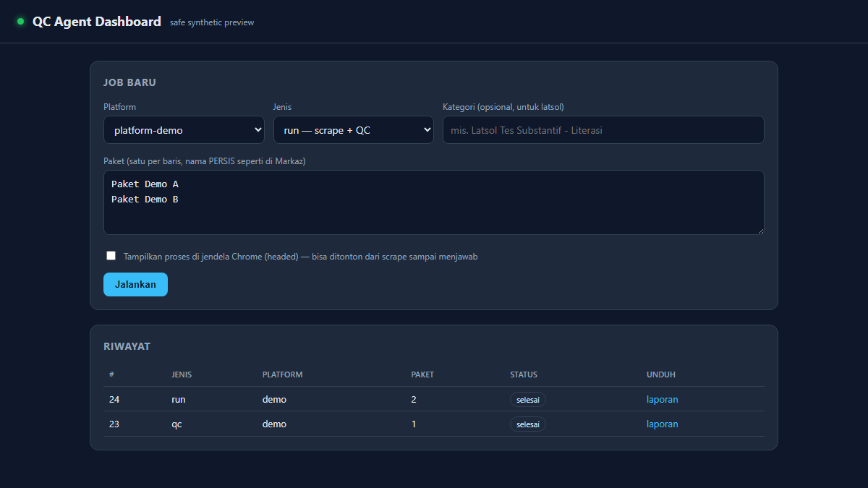Click the textarea resize handle corner
This screenshot has height=488, width=868.
click(759, 230)
